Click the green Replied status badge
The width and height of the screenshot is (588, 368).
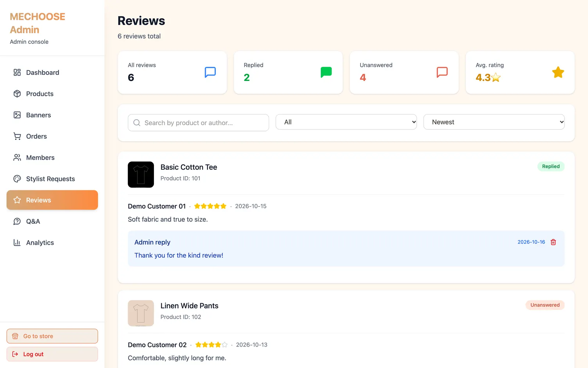click(x=551, y=166)
